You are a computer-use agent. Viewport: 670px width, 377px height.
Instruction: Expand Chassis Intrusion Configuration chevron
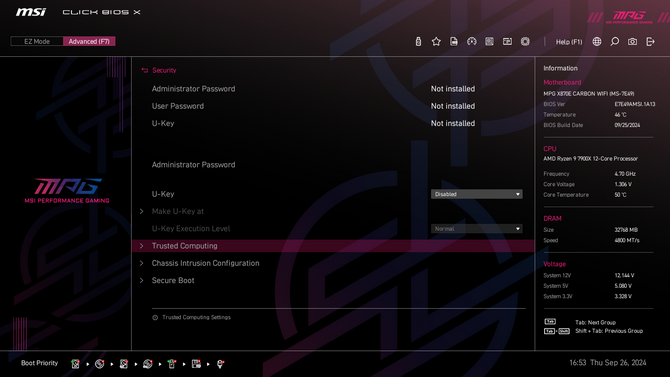141,263
